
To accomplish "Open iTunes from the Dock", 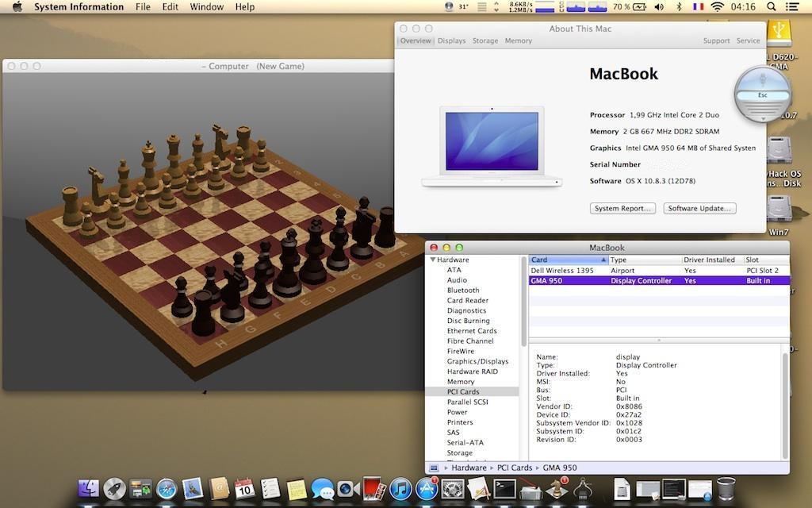I will click(x=400, y=489).
